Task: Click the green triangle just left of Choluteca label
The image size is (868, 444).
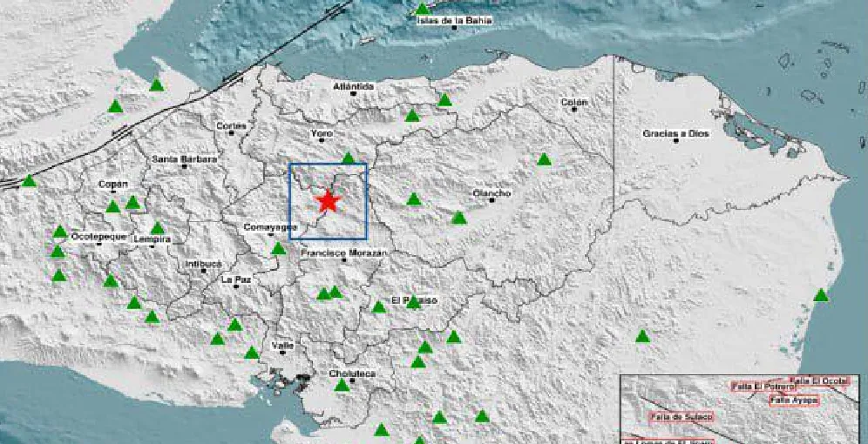Action: [x=342, y=385]
